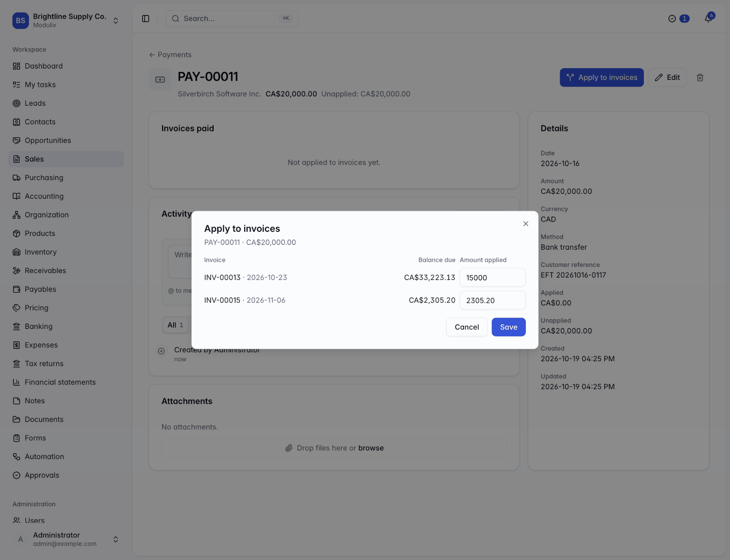
Task: Cancel the Apply to invoices dialog
Action: 467,327
